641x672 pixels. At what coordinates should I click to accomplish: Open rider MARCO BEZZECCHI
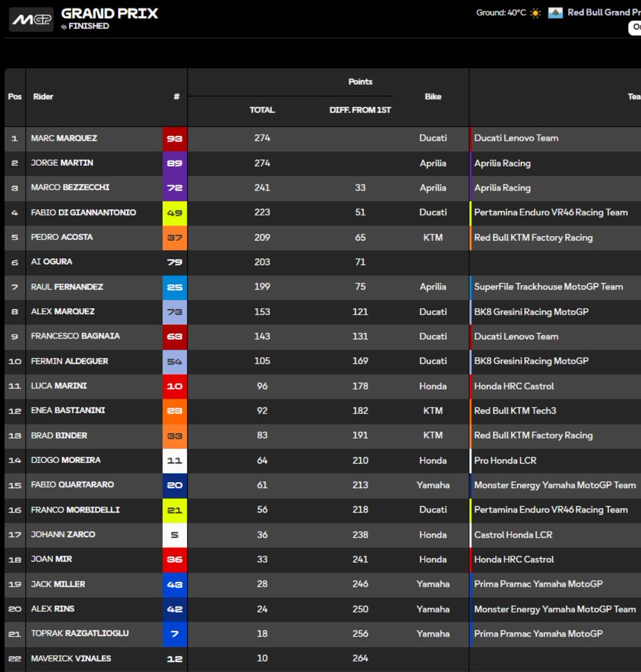click(70, 188)
